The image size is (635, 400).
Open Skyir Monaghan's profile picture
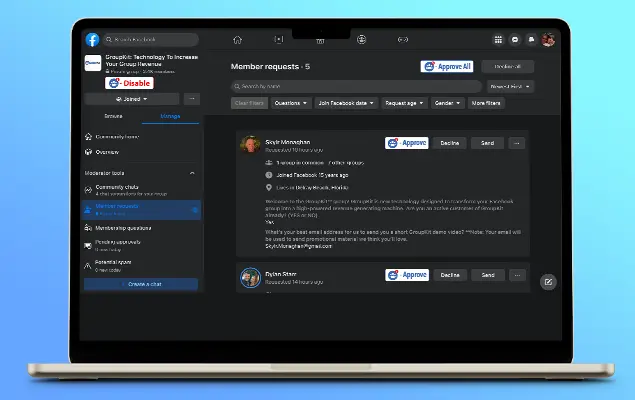(250, 145)
